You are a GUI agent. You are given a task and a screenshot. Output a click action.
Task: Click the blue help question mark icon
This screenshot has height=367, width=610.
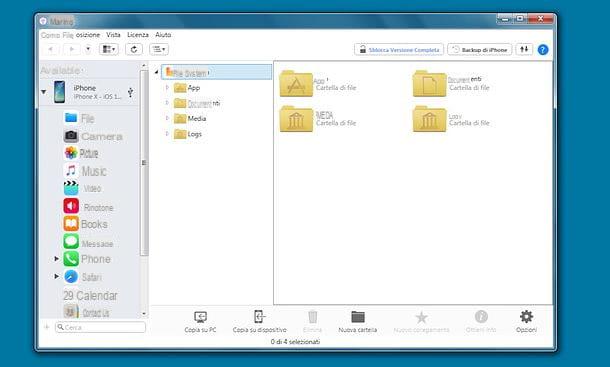point(543,50)
